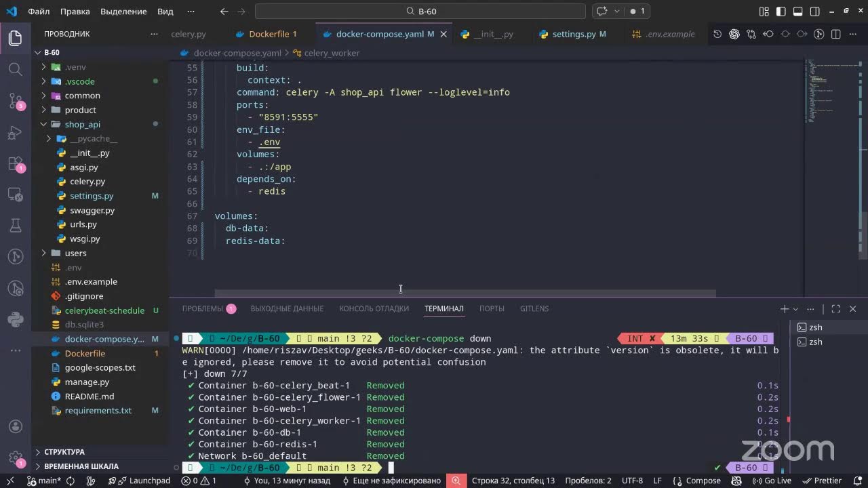Open the Accounts menu icon
Viewport: 868px width, 488px height.
[15, 427]
